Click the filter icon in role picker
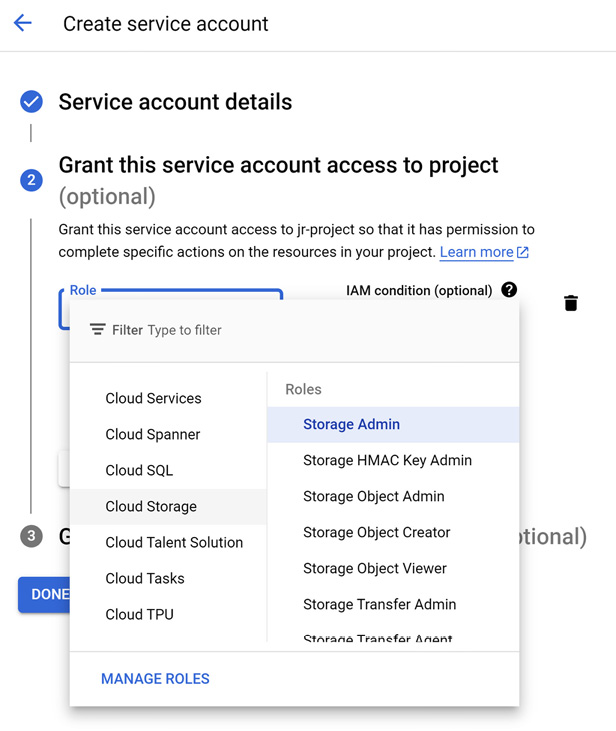Viewport: 616px width, 731px height. point(97,330)
